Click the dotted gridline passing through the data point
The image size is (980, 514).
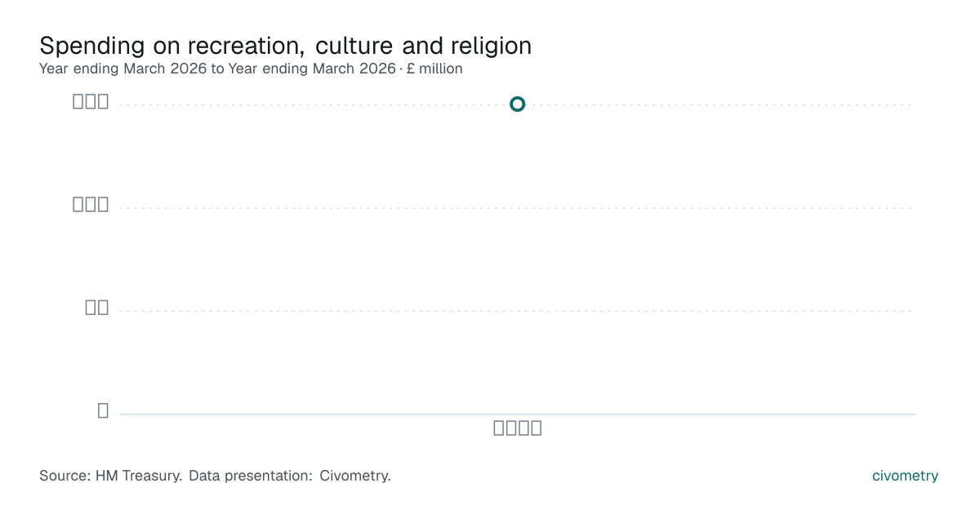[719, 104]
